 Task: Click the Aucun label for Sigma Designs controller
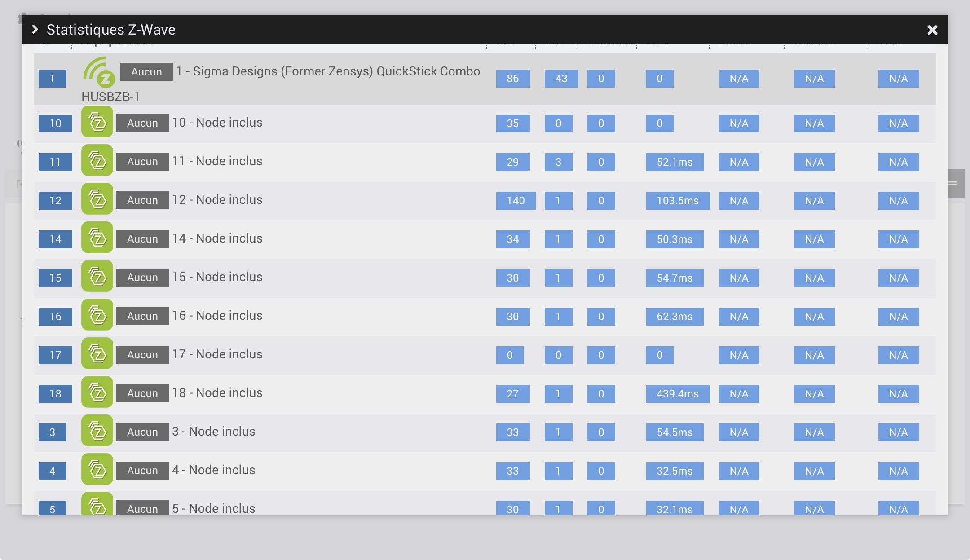point(146,72)
